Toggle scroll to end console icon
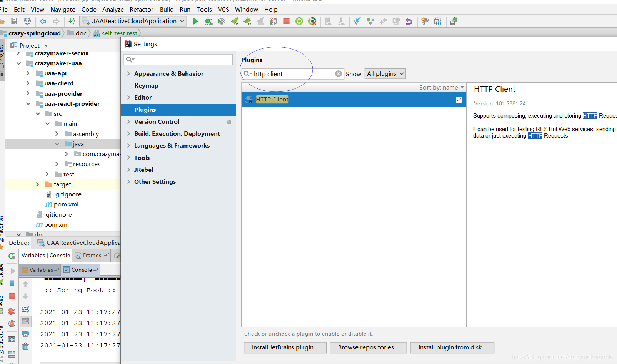Image resolution: width=617 pixels, height=364 pixels. [25, 321]
